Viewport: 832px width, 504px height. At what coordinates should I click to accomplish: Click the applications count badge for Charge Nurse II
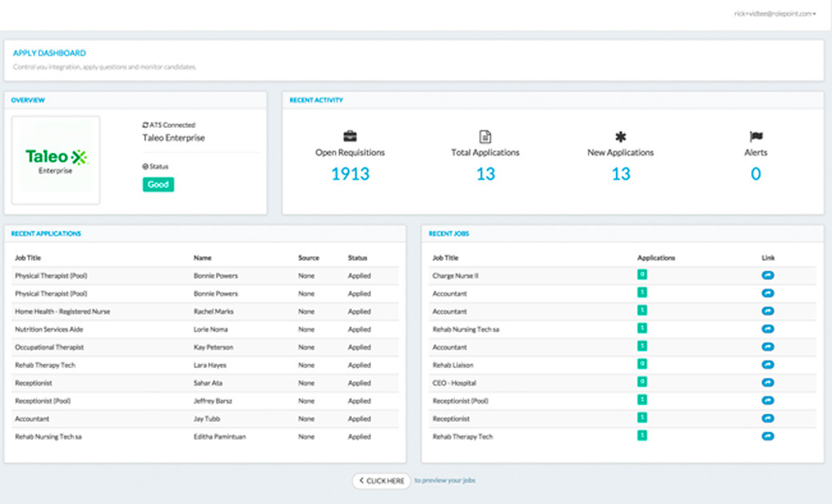642,274
